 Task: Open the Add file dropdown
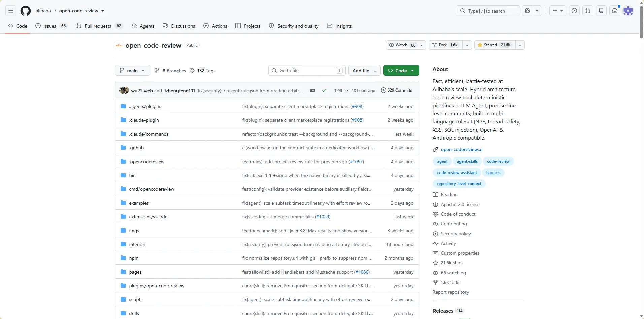coord(364,70)
